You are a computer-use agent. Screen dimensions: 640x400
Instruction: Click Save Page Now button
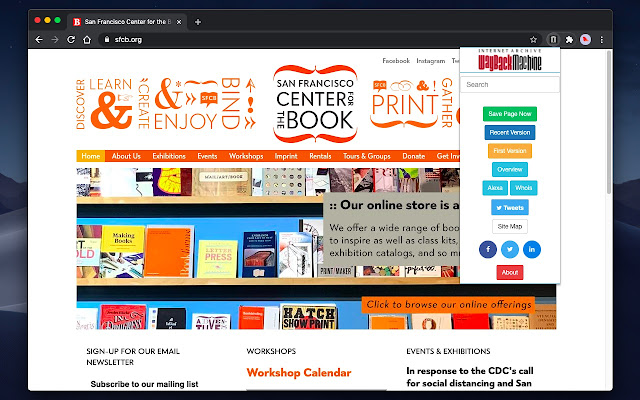pyautogui.click(x=510, y=114)
